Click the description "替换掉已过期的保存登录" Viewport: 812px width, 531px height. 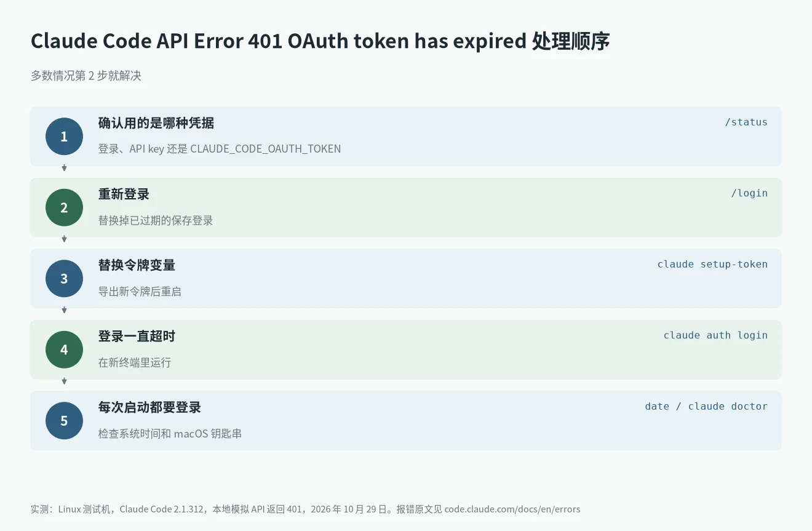click(156, 220)
